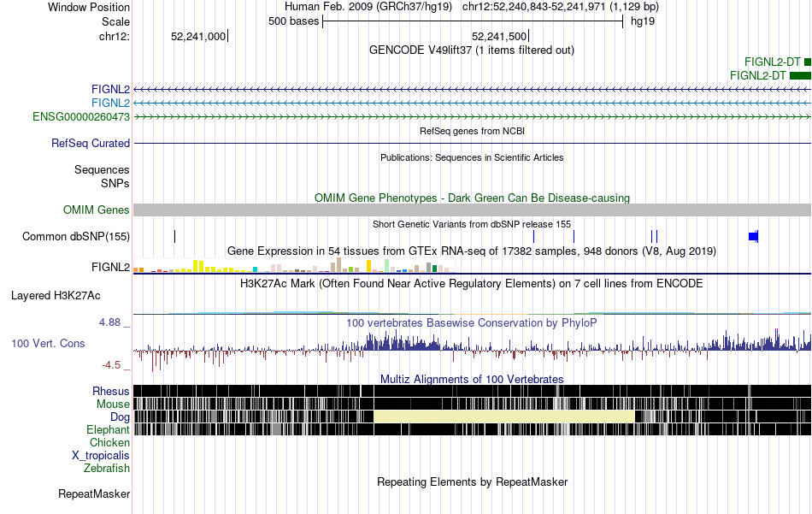Click the Zebrafish alignment row label
The width and height of the screenshot is (812, 514).
point(107,468)
